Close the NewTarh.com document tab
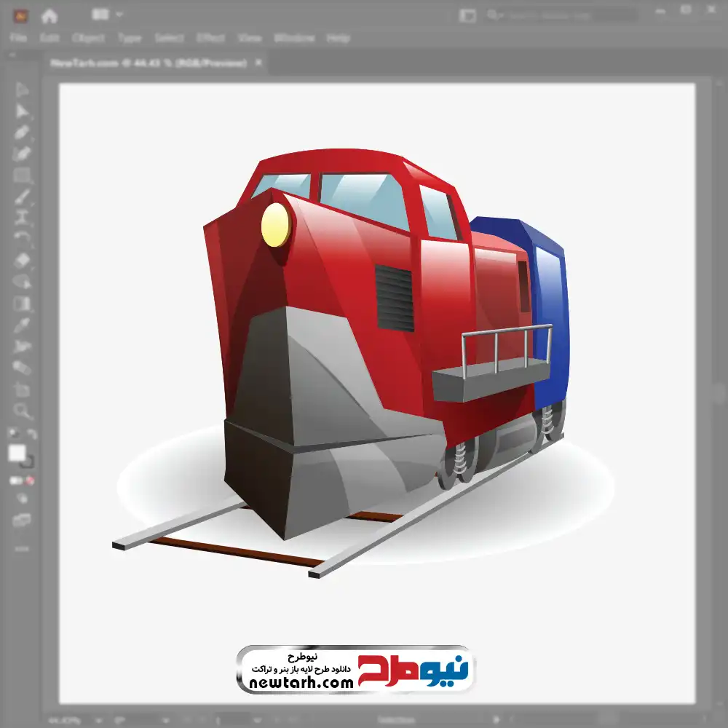The image size is (728, 728). tap(258, 63)
